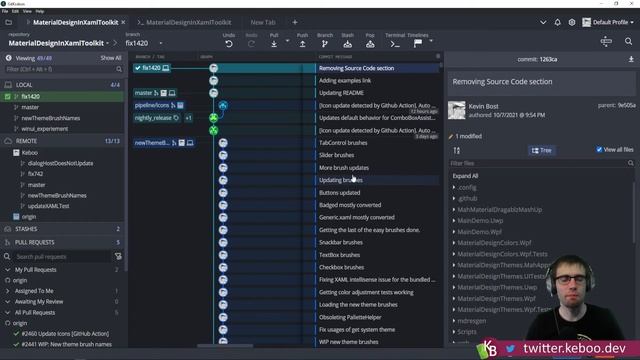
Task: Click the filter branches search icon
Action: click(119, 69)
